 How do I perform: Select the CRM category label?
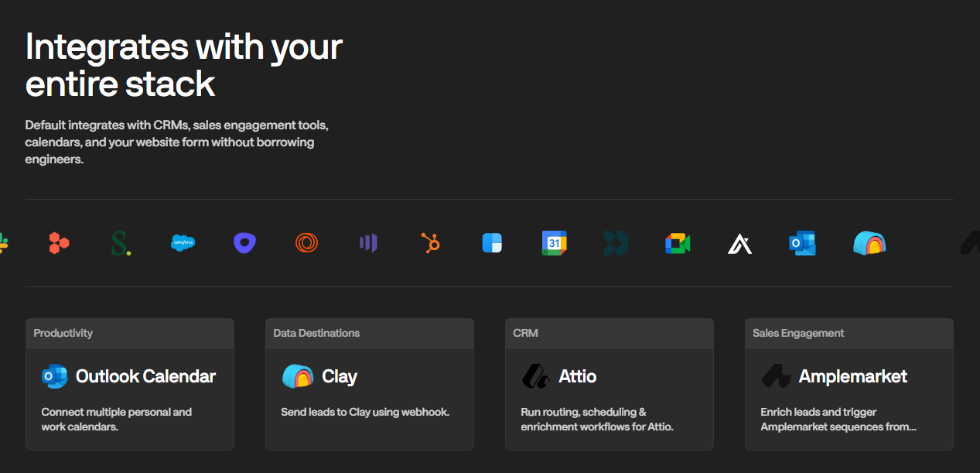pos(526,333)
